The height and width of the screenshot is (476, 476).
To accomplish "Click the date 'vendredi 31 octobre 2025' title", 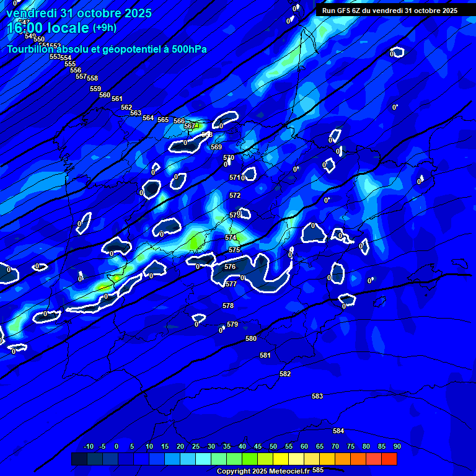I will point(79,13).
